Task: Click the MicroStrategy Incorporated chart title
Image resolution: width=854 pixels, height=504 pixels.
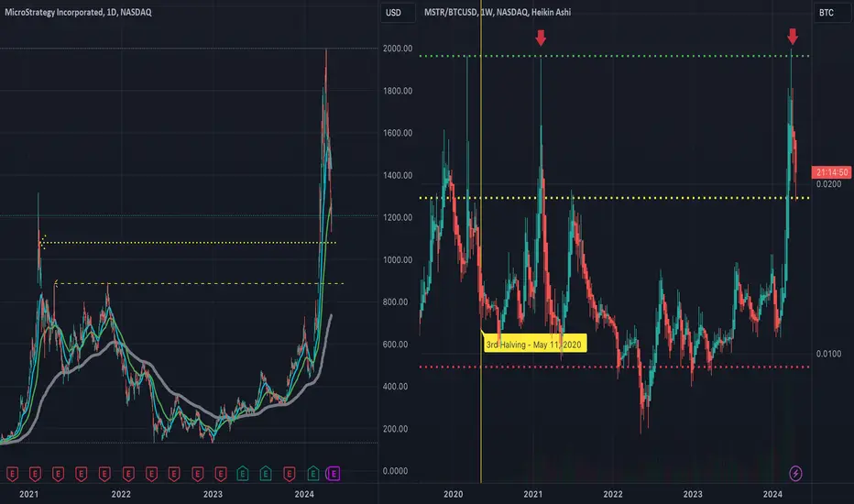Action: [x=78, y=12]
